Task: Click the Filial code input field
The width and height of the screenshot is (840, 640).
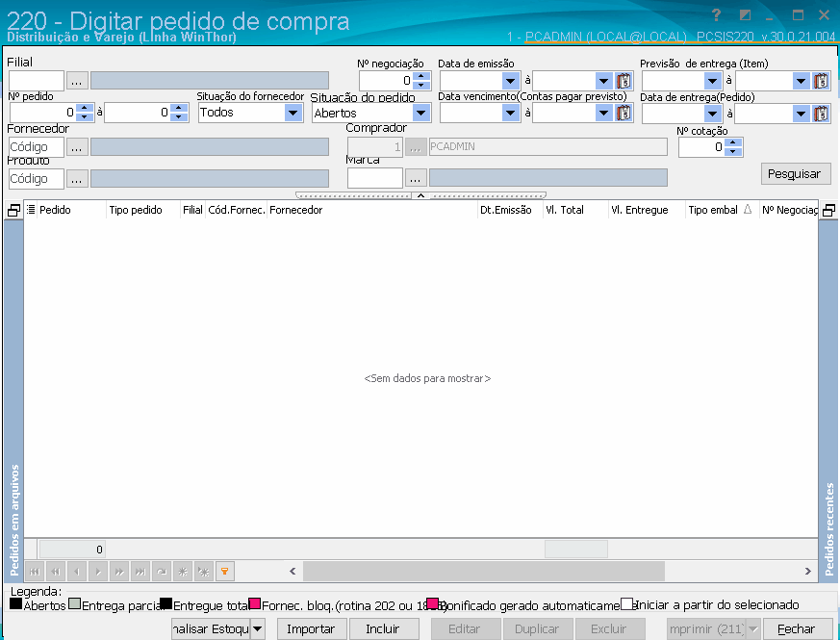Action: coord(37,81)
